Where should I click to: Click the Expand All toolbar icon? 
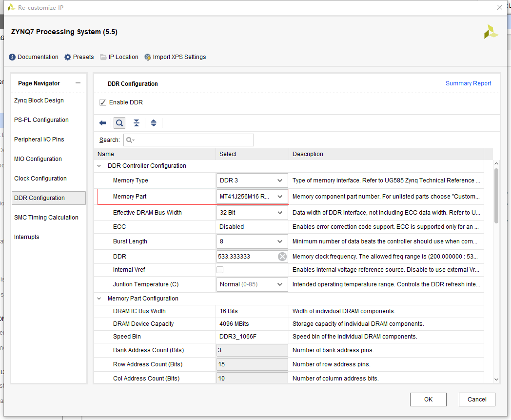tap(154, 123)
